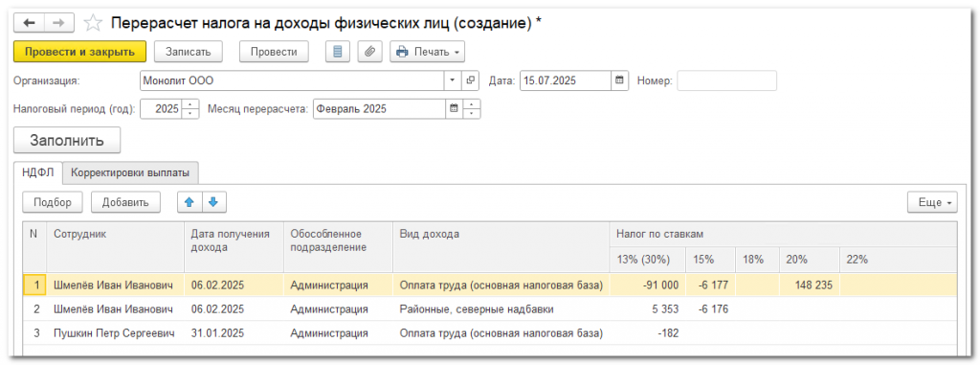This screenshot has width=980, height=365.
Task: Open the organization card icon
Action: click(470, 80)
